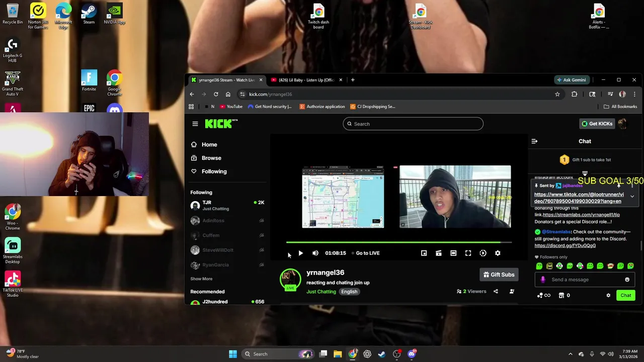Open SteveWillDoIt channel entry
This screenshot has width=644, height=362.
pyautogui.click(x=227, y=250)
